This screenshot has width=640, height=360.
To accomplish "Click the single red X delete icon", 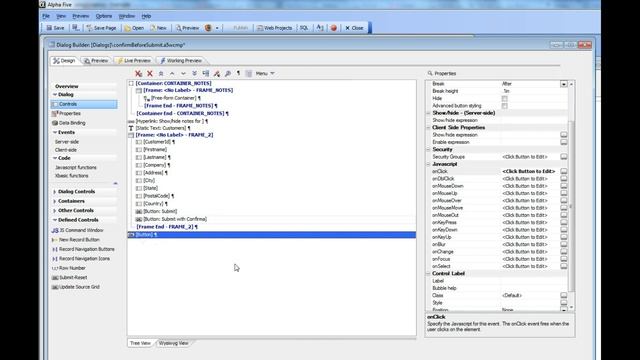I will click(150, 73).
